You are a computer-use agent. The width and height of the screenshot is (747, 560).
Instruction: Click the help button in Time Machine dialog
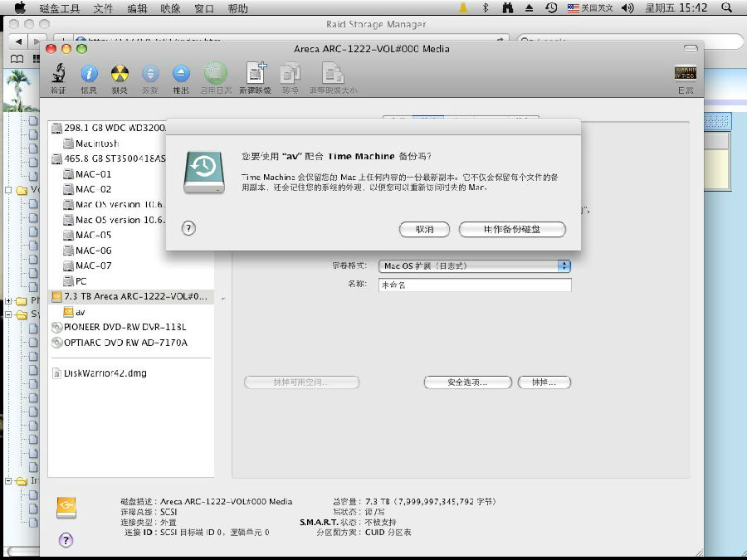coord(188,228)
